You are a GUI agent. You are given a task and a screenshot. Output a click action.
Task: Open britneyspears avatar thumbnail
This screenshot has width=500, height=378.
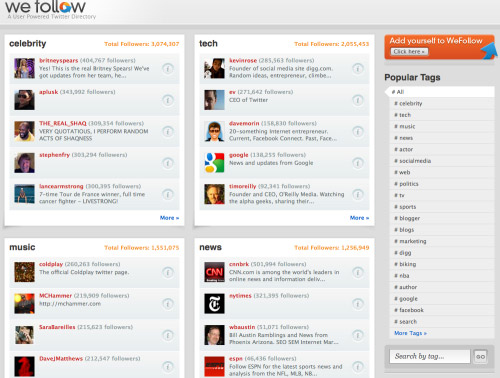coord(24,68)
